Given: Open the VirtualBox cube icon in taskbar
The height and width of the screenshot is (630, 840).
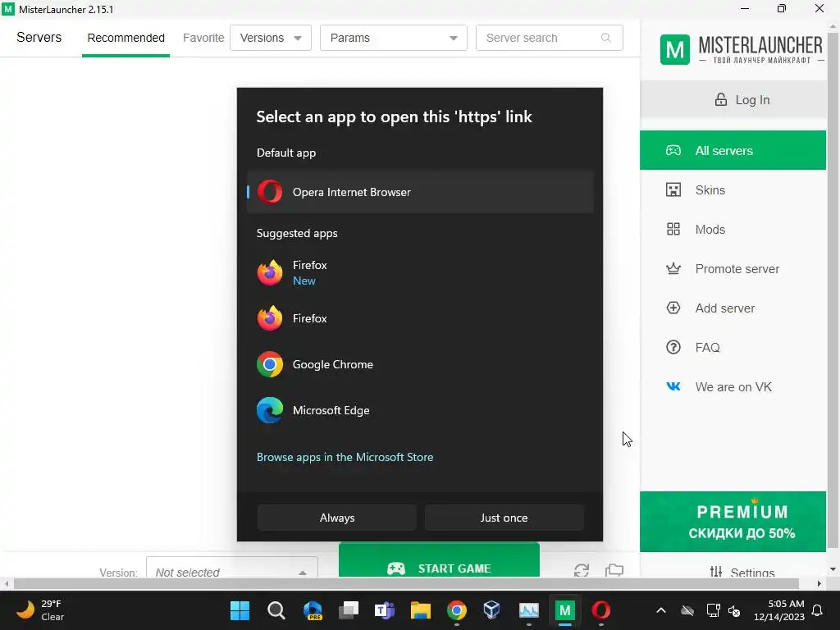Looking at the screenshot, I should click(492, 610).
